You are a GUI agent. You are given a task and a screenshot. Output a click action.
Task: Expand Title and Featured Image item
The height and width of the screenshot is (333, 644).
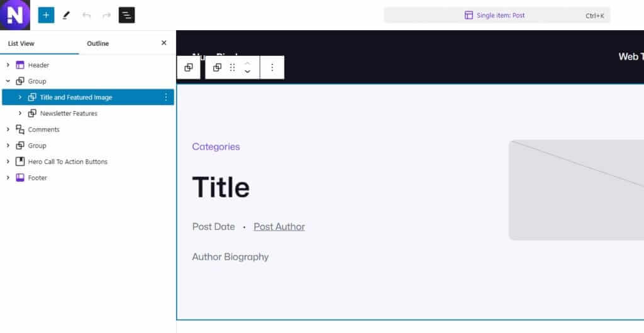pyautogui.click(x=20, y=97)
